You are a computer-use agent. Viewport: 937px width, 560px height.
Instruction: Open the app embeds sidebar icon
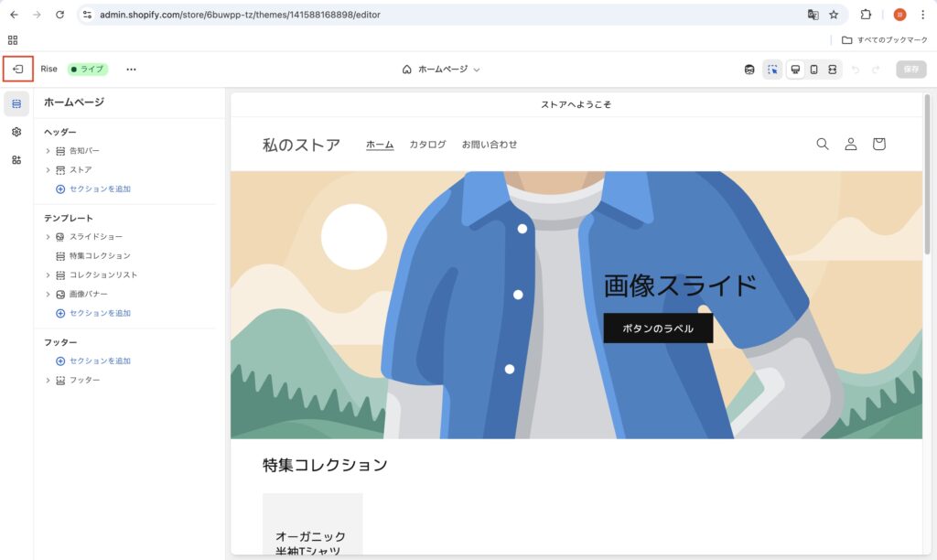[16, 160]
